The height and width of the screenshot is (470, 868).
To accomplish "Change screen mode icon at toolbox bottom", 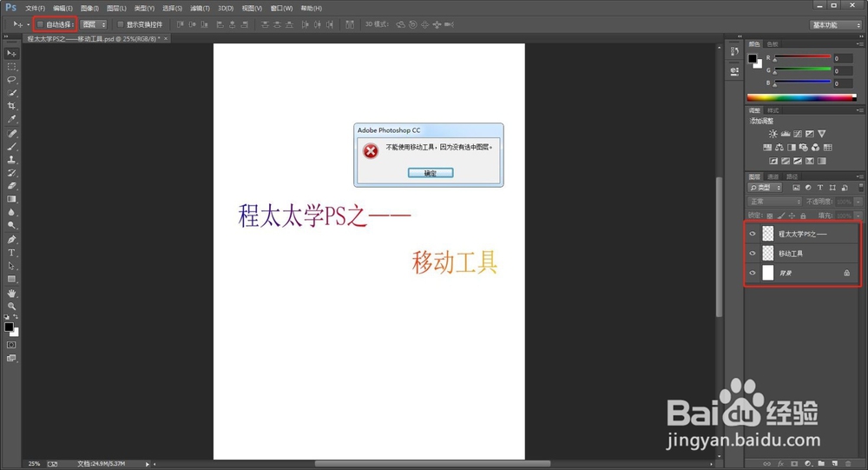I will tap(11, 358).
